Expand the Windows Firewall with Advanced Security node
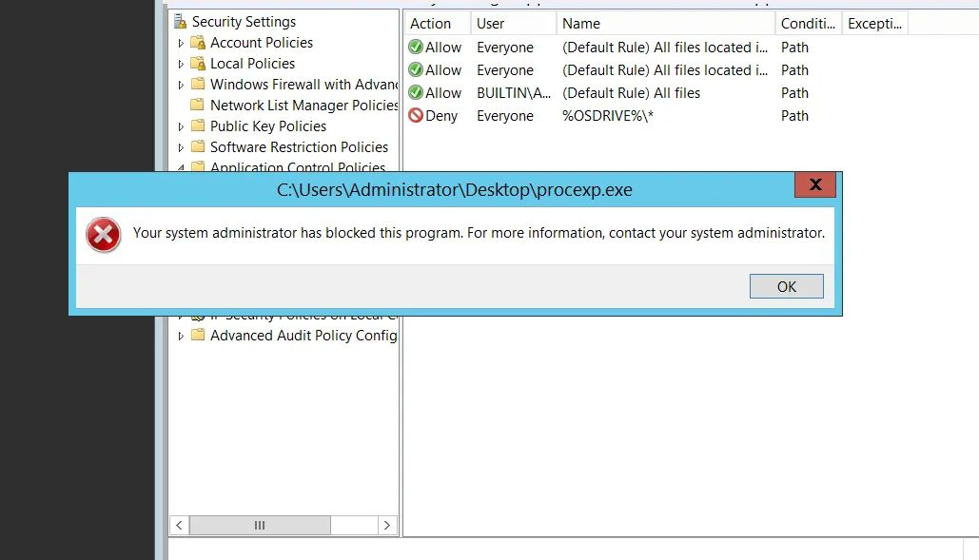Viewport: 979px width, 560px height. 181,85
